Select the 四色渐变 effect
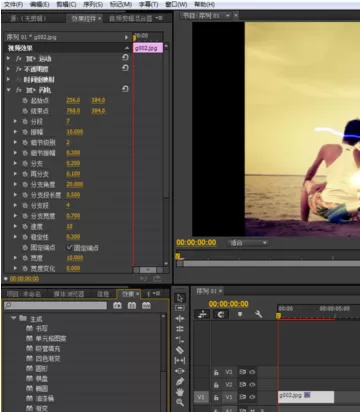360x412 pixels. [x=48, y=359]
